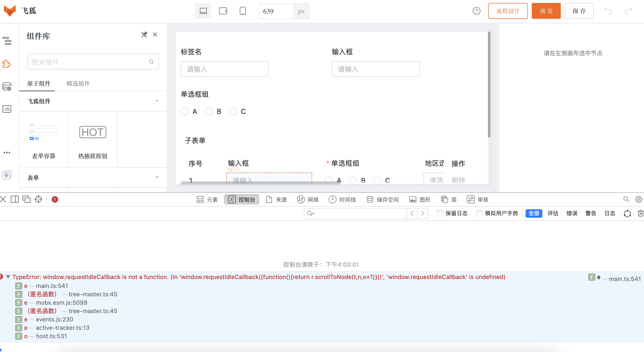
Task: Open the component library puzzle icon
Action: [7, 64]
